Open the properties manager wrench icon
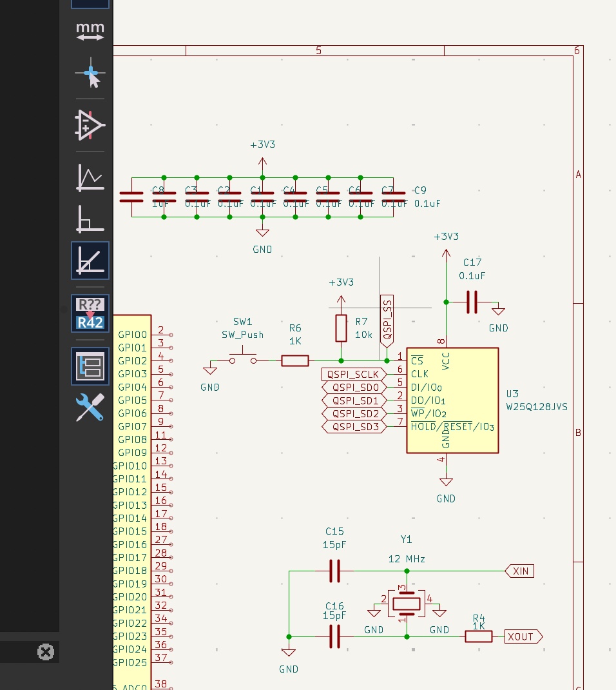 pos(90,408)
